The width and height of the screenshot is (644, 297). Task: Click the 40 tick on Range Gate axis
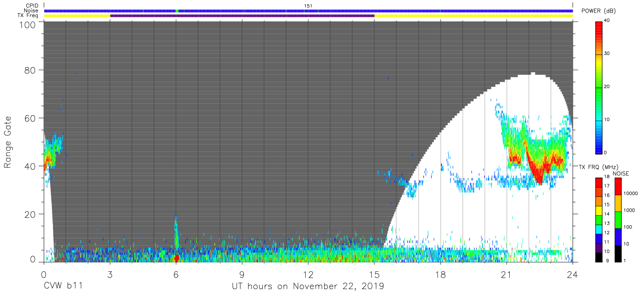[x=30, y=166]
